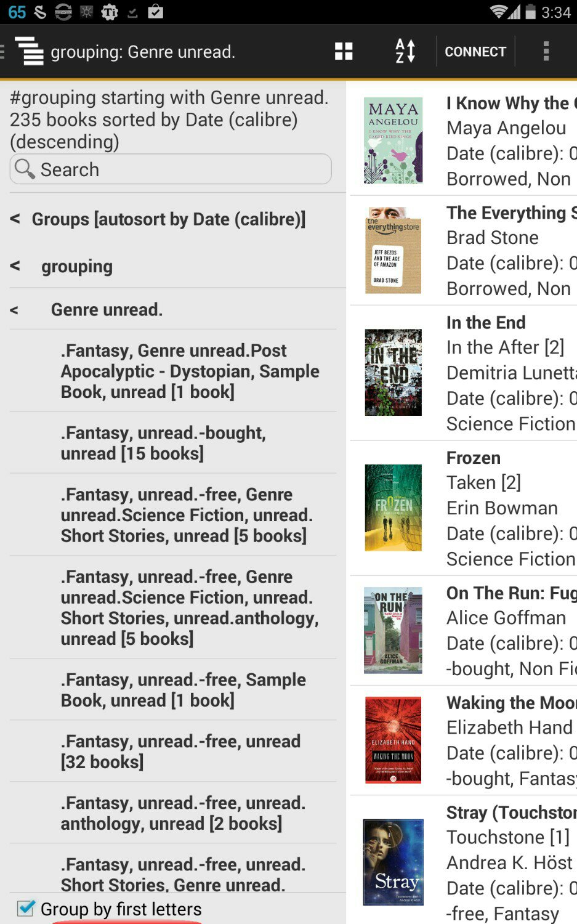Collapse the Genre unread. group
Screen dimensions: 577x924
tap(15, 309)
